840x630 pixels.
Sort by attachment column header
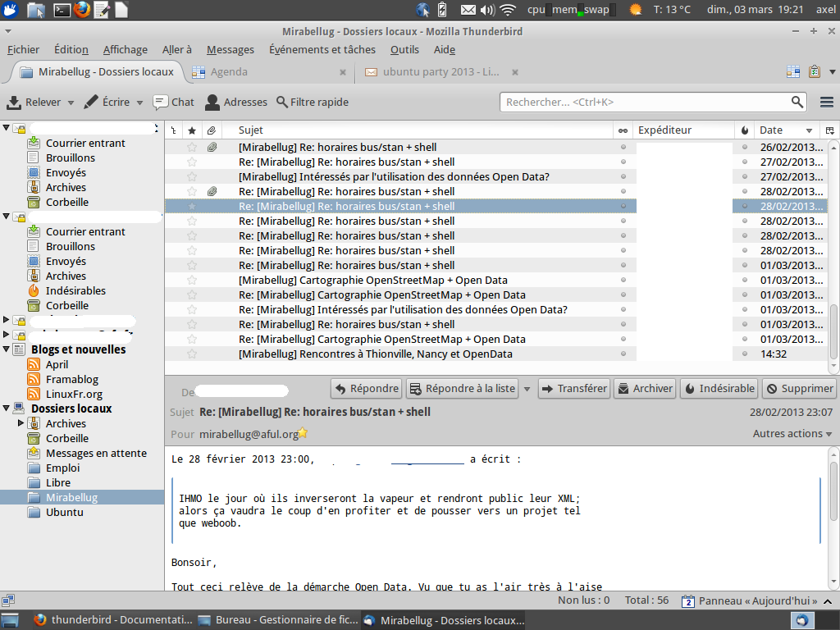212,130
